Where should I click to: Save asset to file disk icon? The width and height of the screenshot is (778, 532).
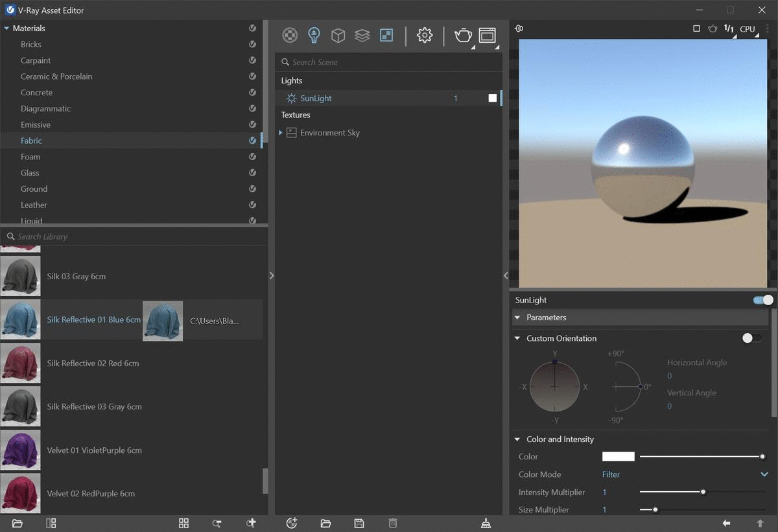point(359,523)
